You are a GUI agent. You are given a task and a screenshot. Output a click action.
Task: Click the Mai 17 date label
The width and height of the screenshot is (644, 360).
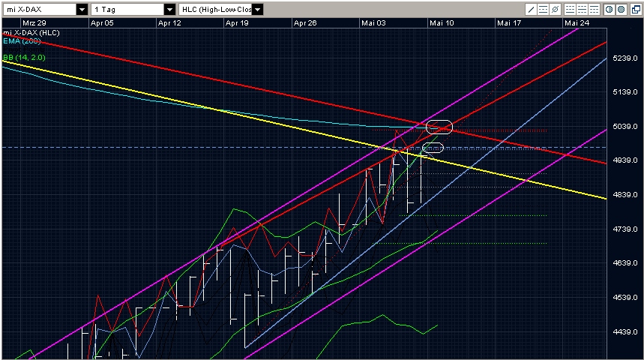pos(509,23)
